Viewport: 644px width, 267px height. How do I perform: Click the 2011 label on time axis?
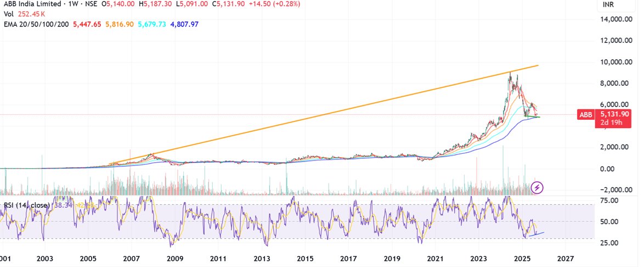pos(218,259)
